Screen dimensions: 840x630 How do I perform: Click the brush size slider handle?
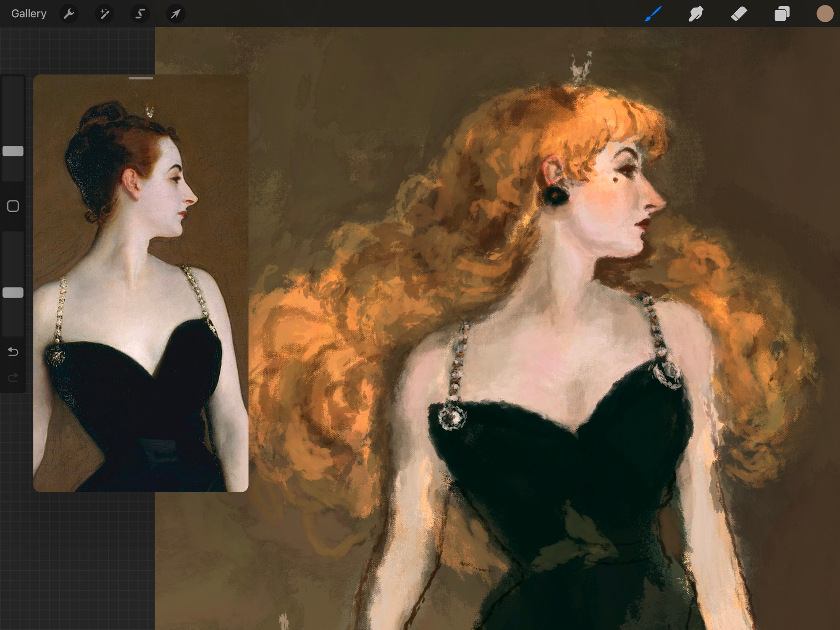pyautogui.click(x=13, y=151)
